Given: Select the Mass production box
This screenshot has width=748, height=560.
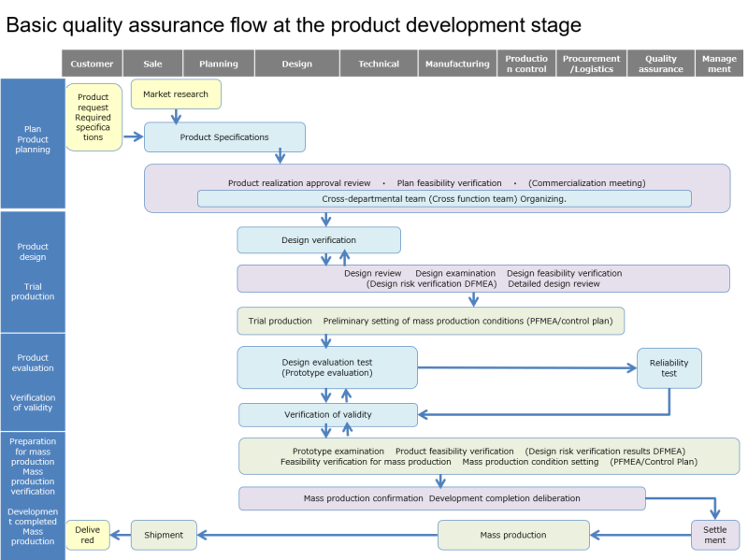Looking at the screenshot, I should coord(513,534).
